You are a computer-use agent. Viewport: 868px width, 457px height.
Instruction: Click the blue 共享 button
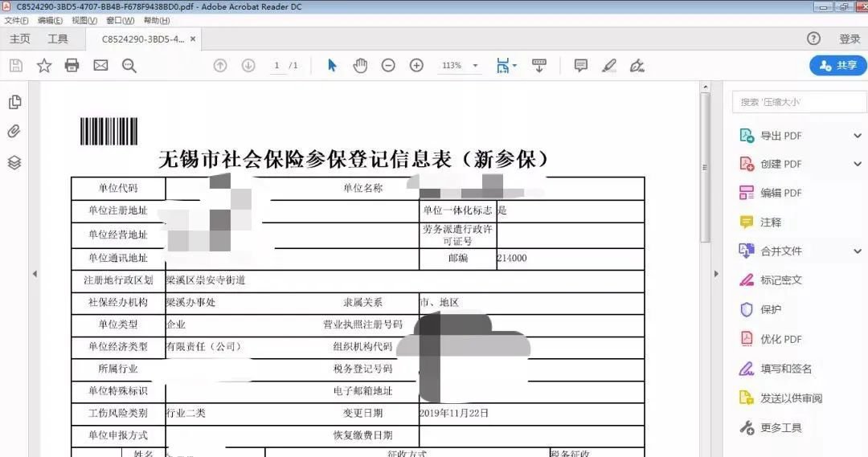click(x=837, y=66)
